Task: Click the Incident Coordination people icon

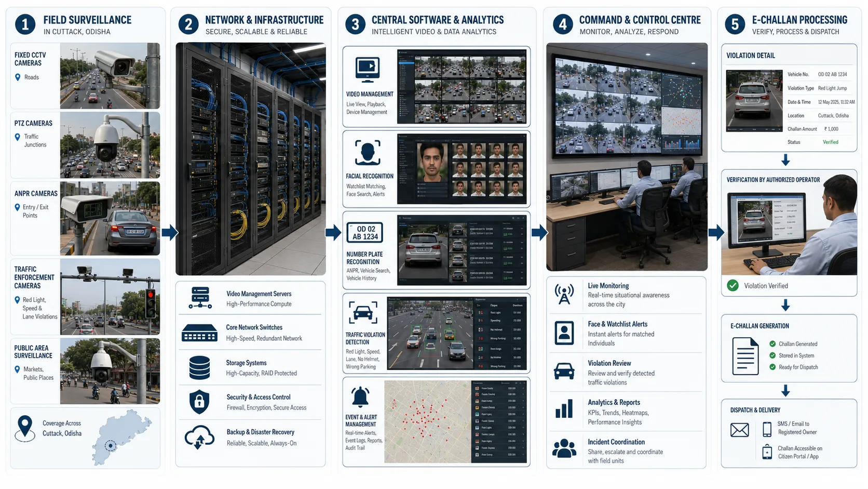Action: point(564,448)
